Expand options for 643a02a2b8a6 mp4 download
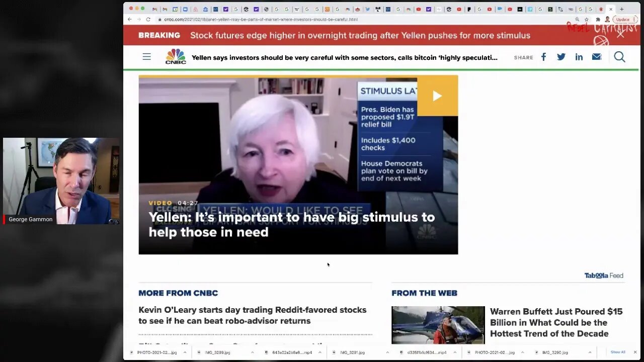644x362 pixels. [319, 352]
